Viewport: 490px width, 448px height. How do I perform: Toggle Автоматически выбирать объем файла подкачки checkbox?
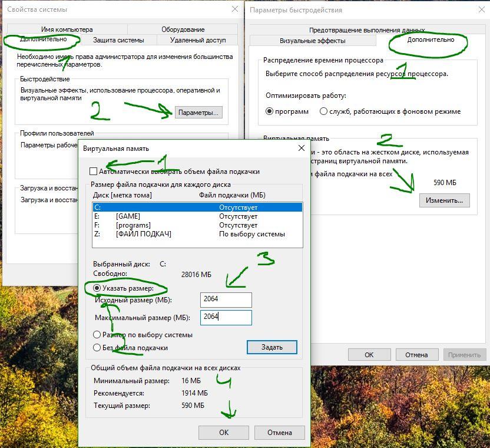[x=93, y=172]
